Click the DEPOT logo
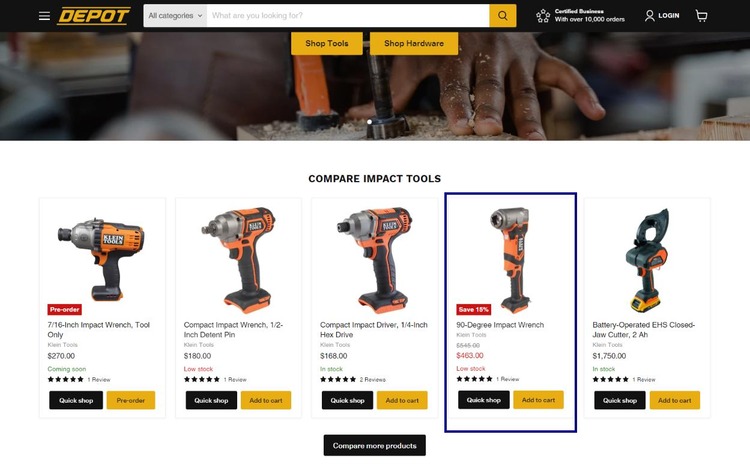Viewport: 750px width, 470px height. click(x=94, y=16)
